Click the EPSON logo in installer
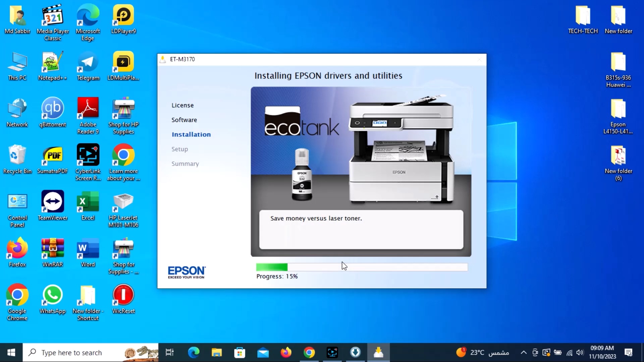The image size is (644, 362). (186, 272)
